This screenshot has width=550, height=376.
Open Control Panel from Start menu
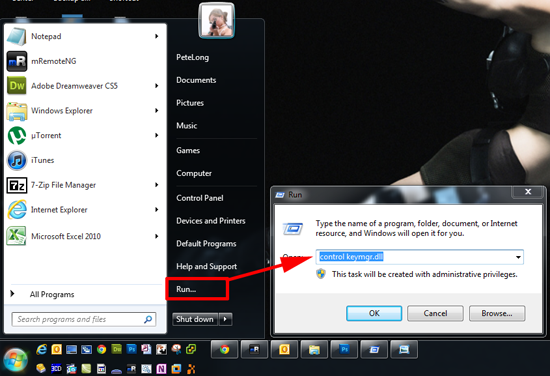pos(200,198)
